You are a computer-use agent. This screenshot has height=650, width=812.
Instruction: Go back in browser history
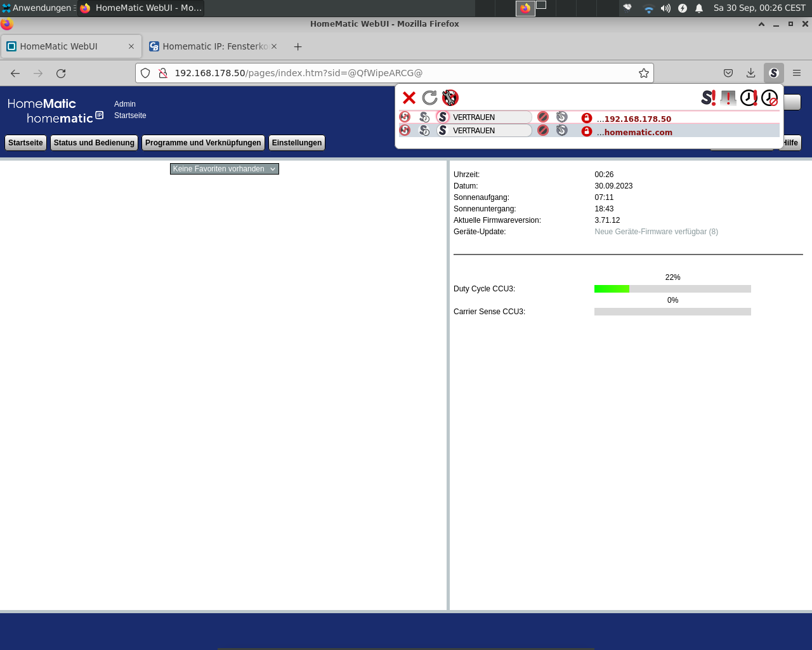coord(15,73)
